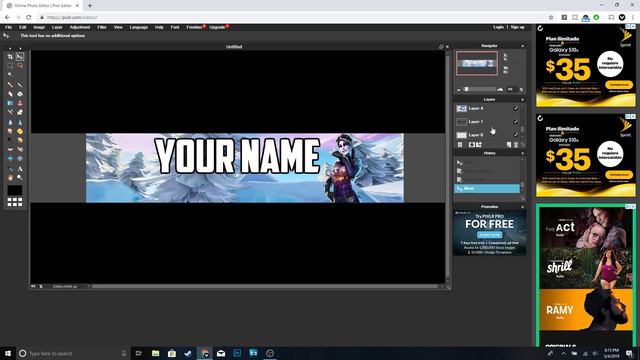Click the Navigator zoom slider handle
Screen dimensions: 640x360
click(x=467, y=89)
